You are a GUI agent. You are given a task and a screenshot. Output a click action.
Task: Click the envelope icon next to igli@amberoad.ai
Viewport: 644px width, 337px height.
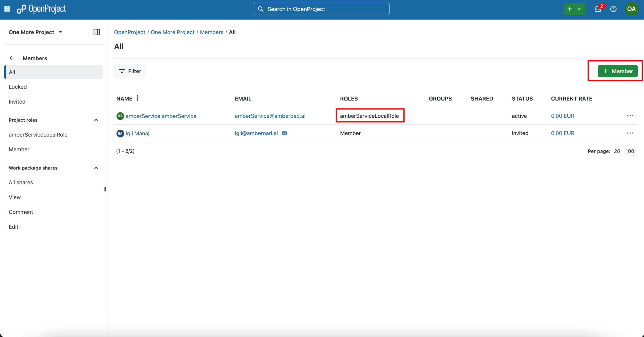click(x=284, y=133)
